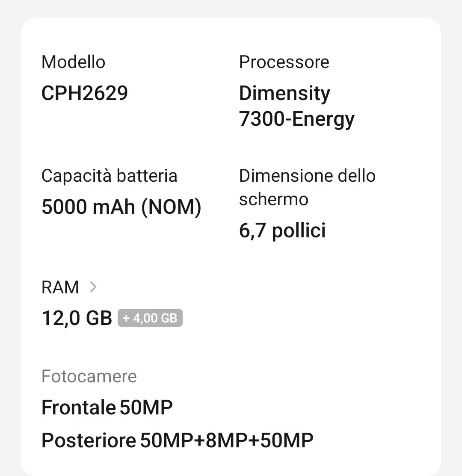Select the Dimensity processor name text

284,94
